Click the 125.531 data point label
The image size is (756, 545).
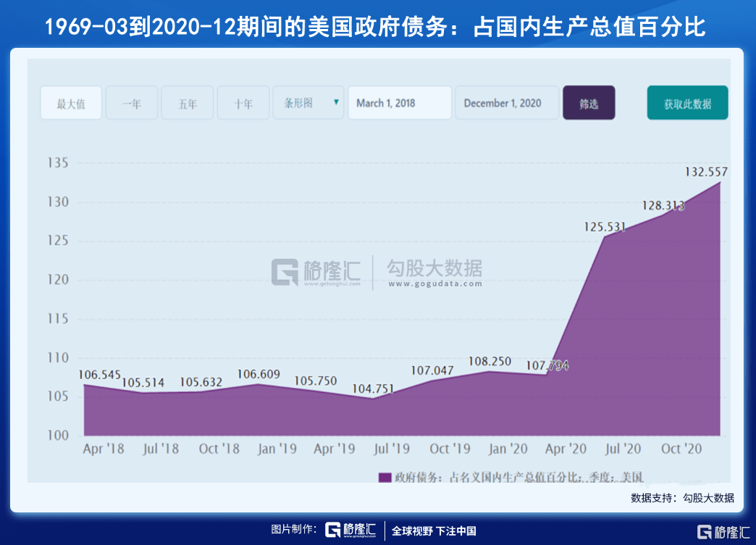pyautogui.click(x=605, y=227)
